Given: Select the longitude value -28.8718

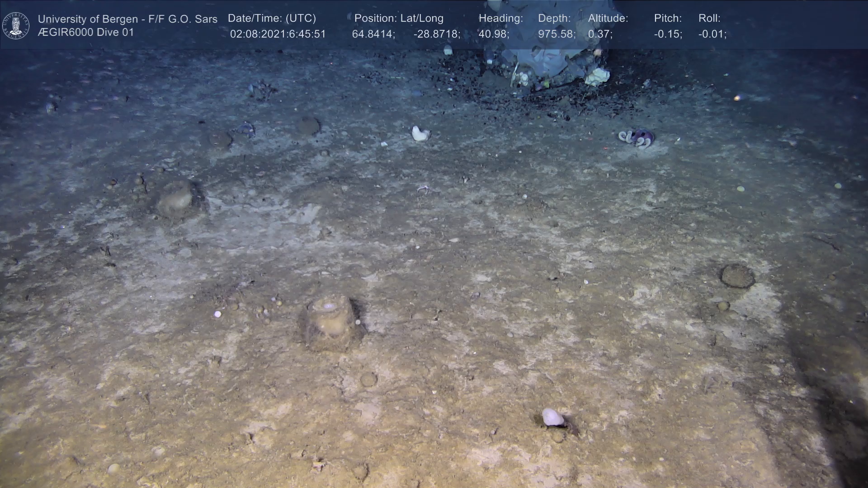Looking at the screenshot, I should pyautogui.click(x=436, y=34).
